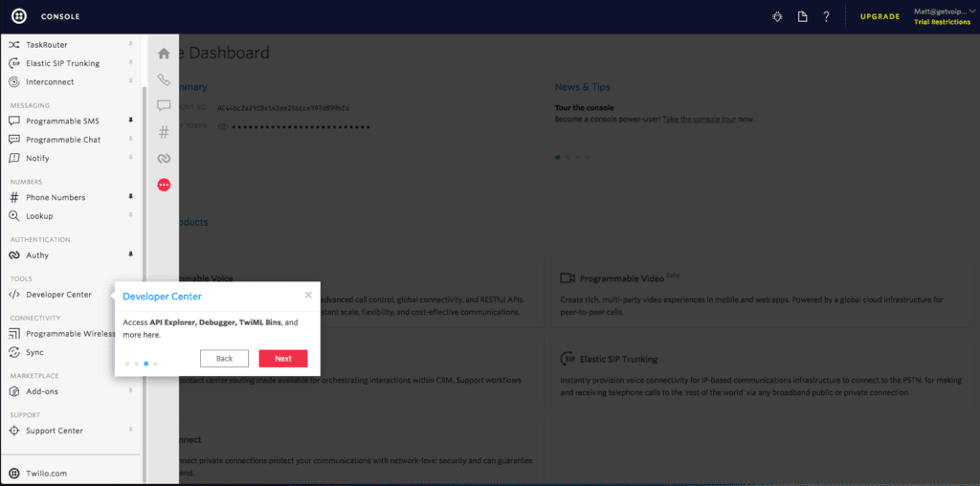This screenshot has height=486, width=980.
Task: Toggle pin for TaskRouter
Action: 130,44
